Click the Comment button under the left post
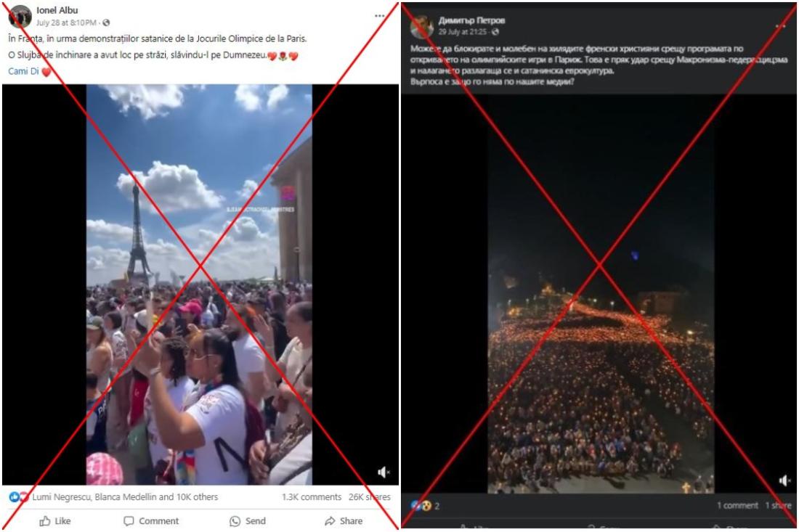 tap(151, 521)
